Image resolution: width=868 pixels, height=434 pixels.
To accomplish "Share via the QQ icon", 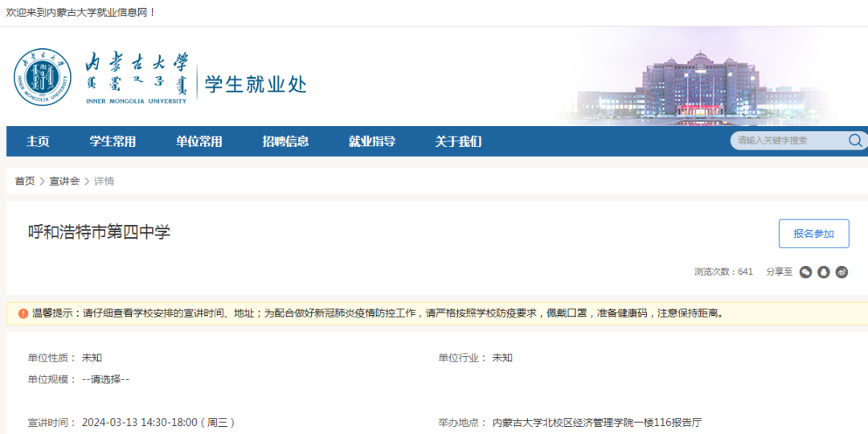I will point(824,272).
